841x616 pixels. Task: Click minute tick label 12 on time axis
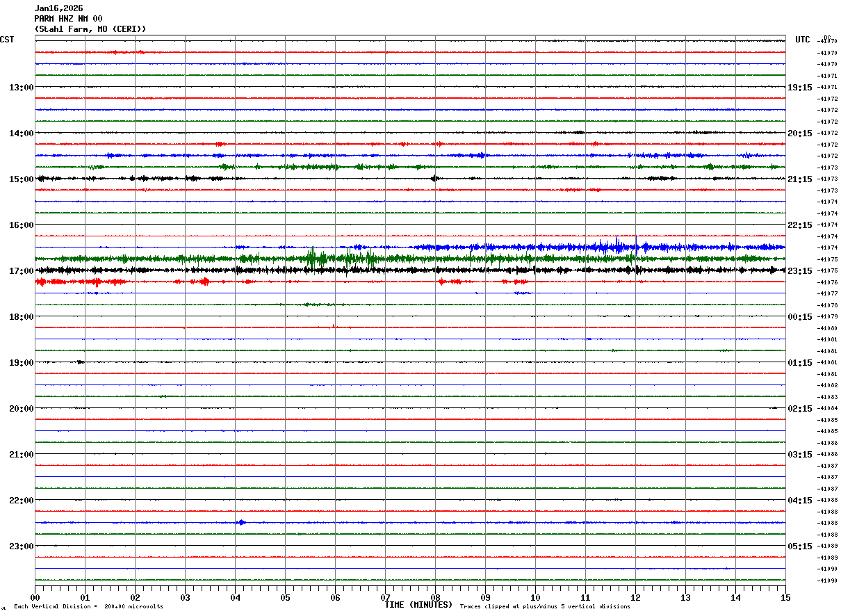635,598
